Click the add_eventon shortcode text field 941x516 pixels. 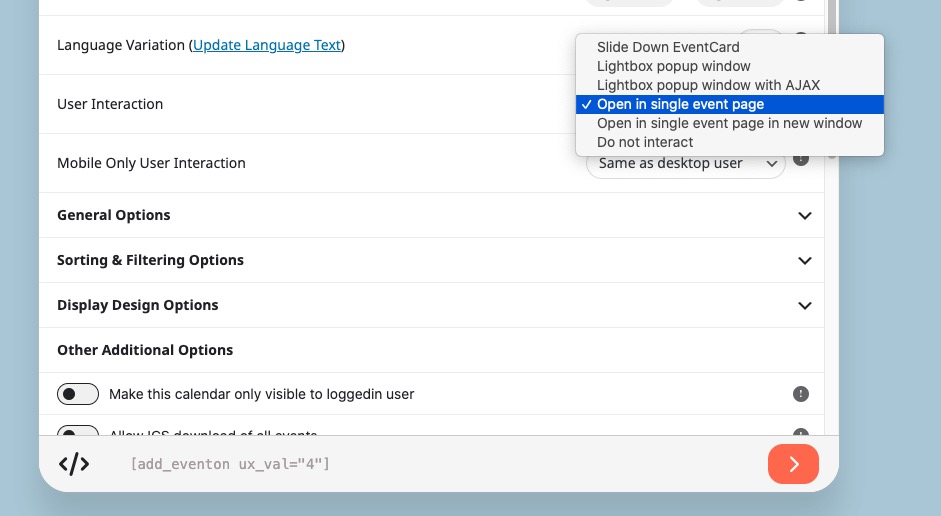[x=230, y=464]
